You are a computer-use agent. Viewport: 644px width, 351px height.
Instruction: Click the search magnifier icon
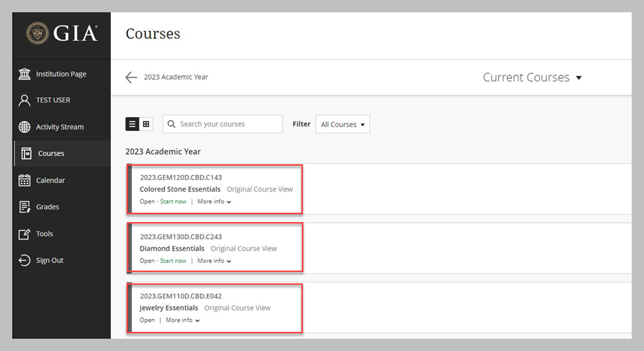click(171, 124)
